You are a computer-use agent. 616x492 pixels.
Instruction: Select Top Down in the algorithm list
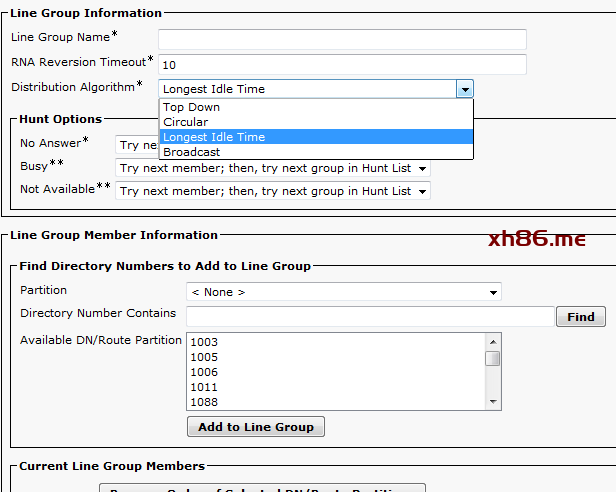192,107
